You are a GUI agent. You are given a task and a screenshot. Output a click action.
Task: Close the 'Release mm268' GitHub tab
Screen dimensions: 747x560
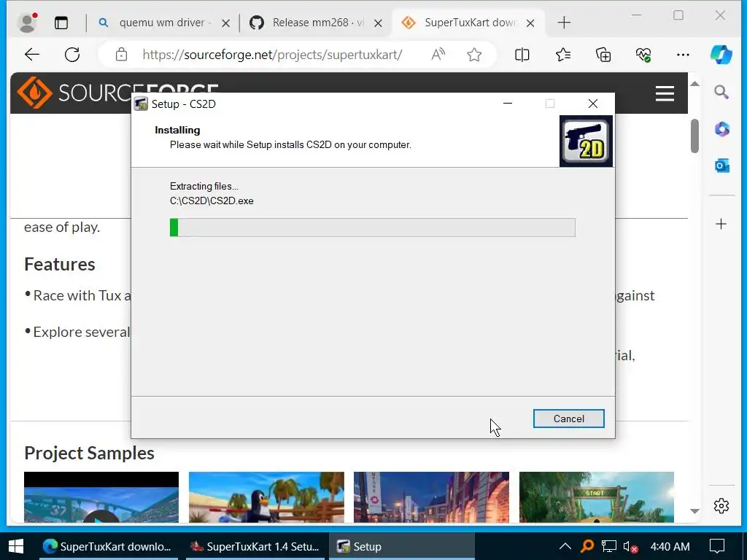[378, 23]
